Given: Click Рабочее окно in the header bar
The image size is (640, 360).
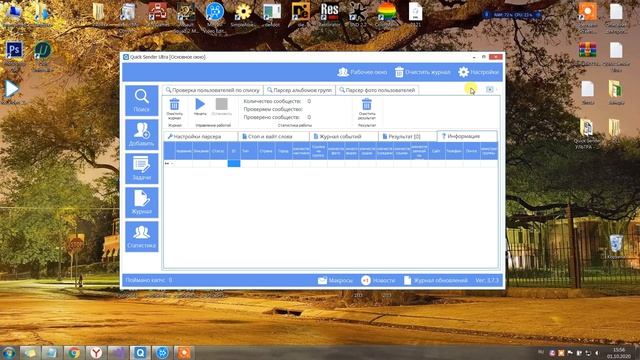Looking at the screenshot, I should [362, 72].
